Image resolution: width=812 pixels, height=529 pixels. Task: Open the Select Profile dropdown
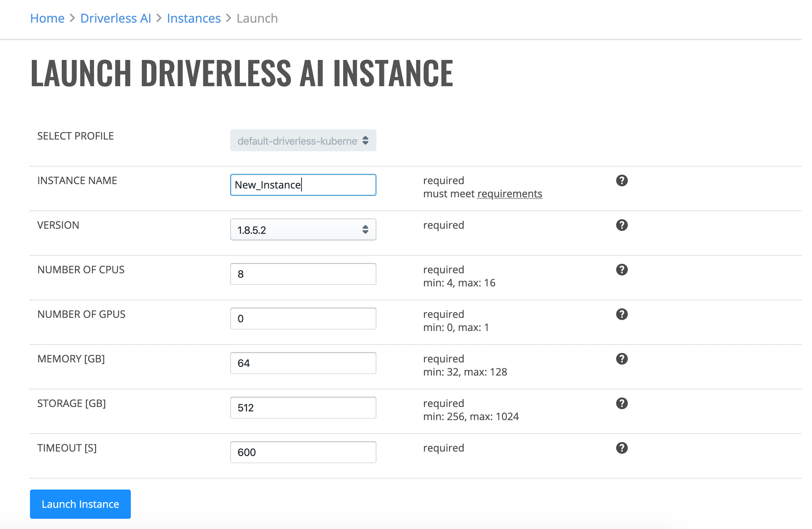pyautogui.click(x=303, y=140)
